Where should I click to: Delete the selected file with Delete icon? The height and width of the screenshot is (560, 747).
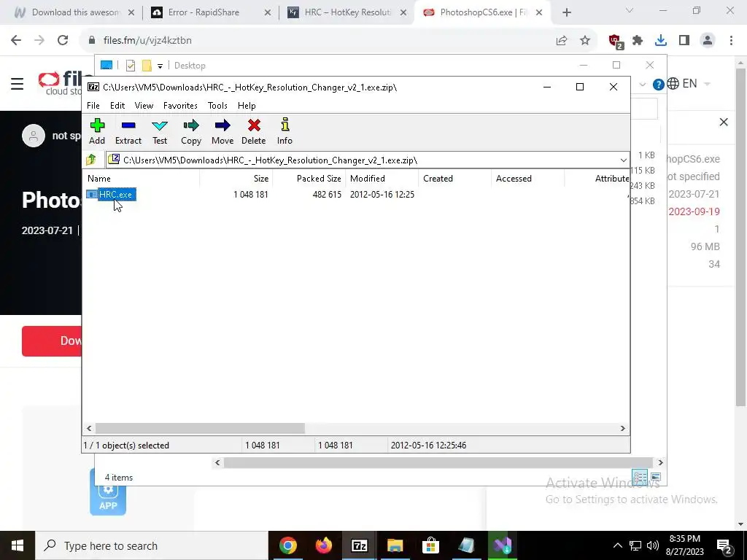tap(253, 131)
